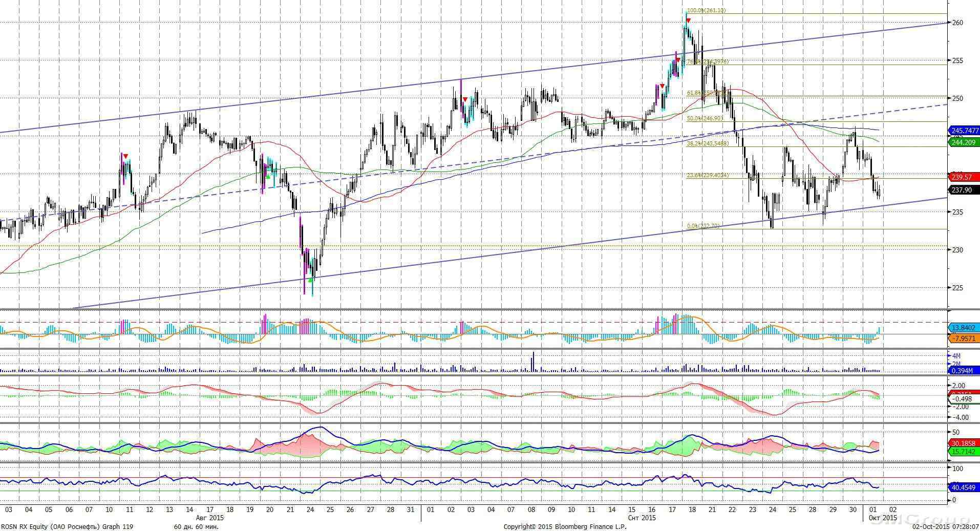Viewport: 980px width, 531px height.
Task: Click the red triangle marker at the 261.10 peak
Action: [x=688, y=20]
